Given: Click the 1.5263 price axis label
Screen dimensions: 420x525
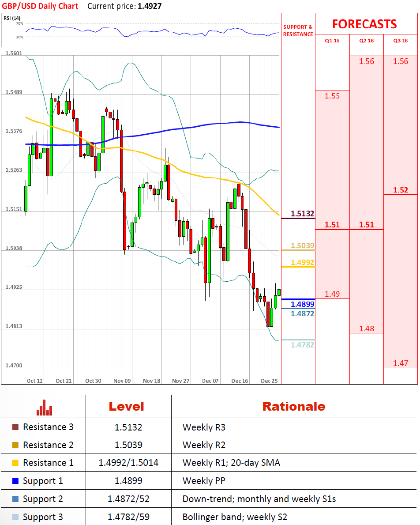Looking at the screenshot, I should [14, 170].
